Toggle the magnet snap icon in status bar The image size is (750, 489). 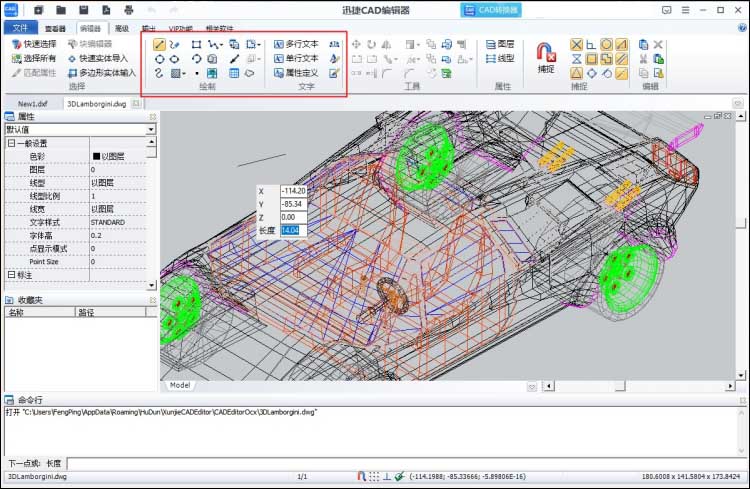coord(361,476)
